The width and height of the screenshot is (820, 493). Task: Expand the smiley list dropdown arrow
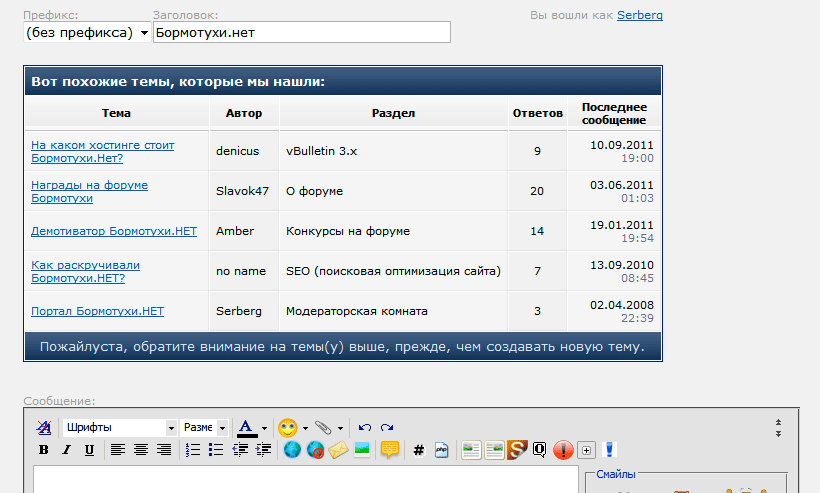305,428
